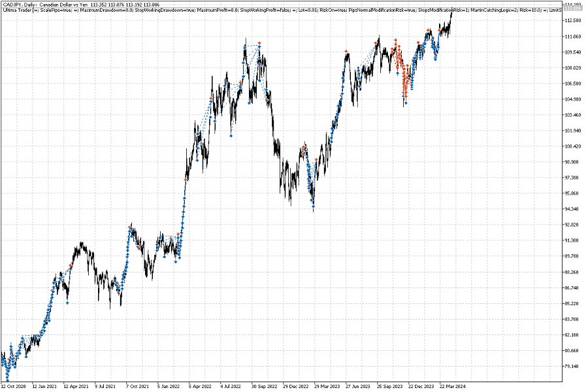Click the 30 Sep 2022 date label

click(x=264, y=386)
